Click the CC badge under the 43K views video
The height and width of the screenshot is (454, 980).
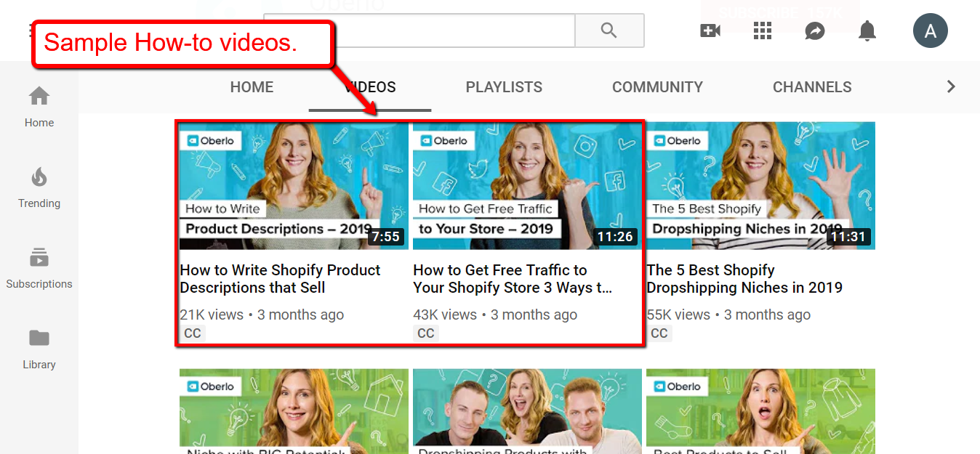tap(426, 333)
